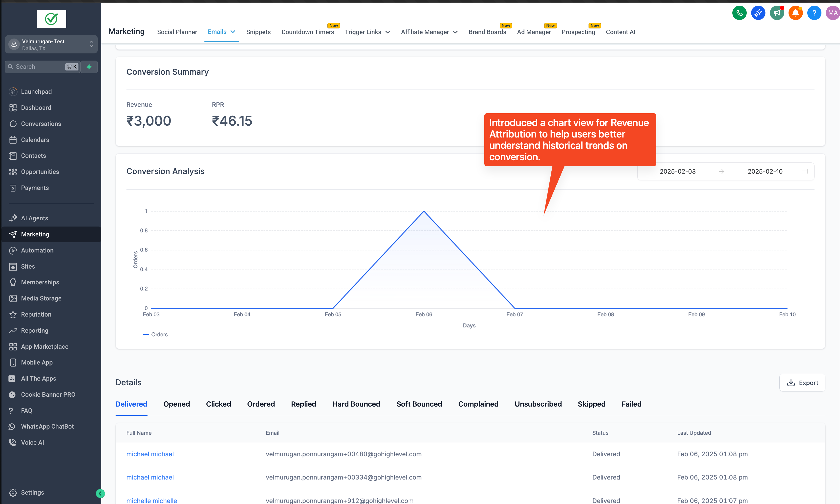Switch to the Opened details tab
Viewport: 840px width, 504px height.
coord(176,404)
